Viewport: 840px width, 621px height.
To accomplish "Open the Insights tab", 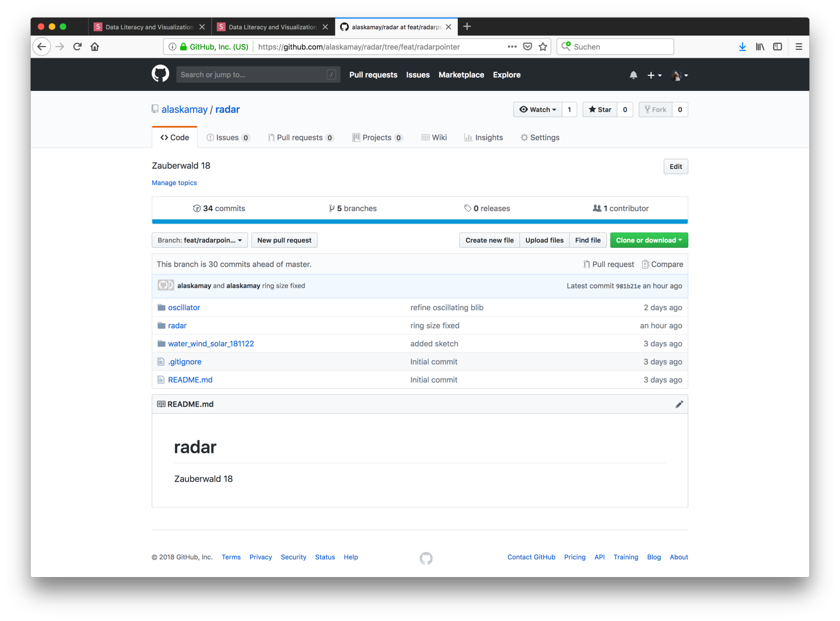I will click(483, 138).
